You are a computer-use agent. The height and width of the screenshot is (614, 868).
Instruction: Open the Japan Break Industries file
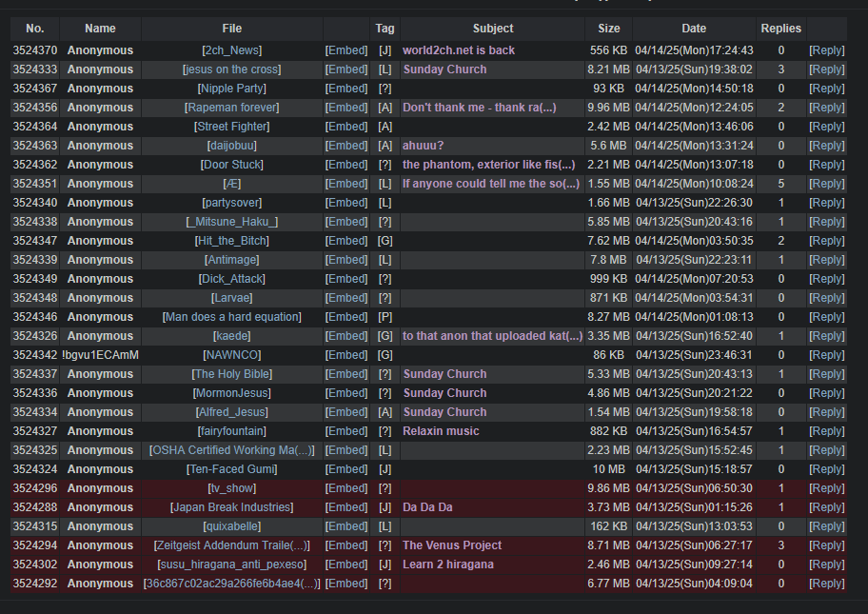[x=232, y=507]
